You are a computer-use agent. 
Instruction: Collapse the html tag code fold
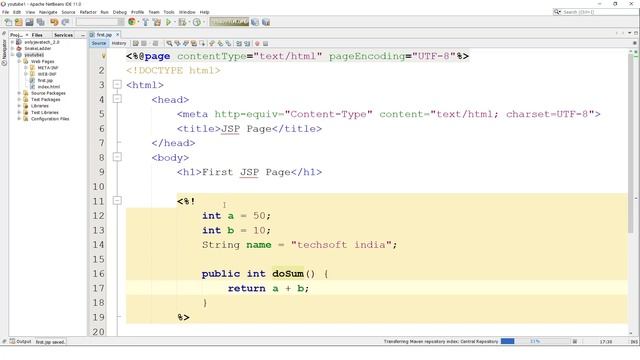point(117,84)
